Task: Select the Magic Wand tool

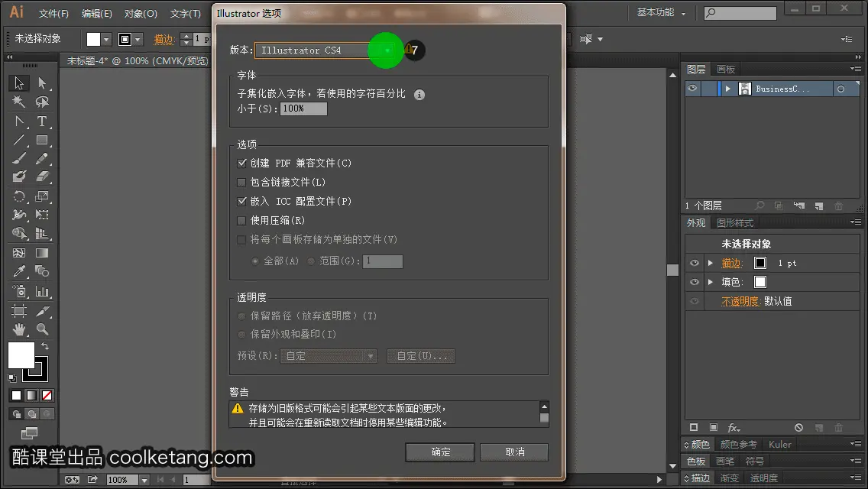Action: (19, 102)
